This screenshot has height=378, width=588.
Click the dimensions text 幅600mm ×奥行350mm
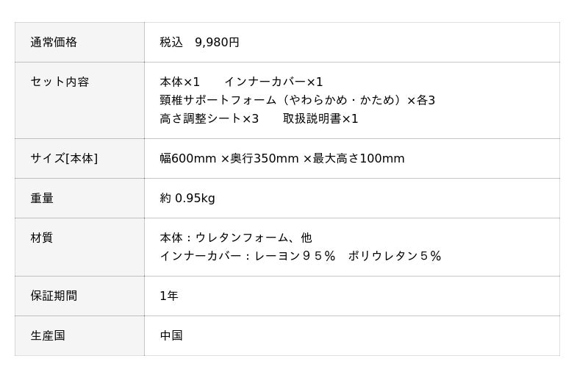[x=229, y=158]
